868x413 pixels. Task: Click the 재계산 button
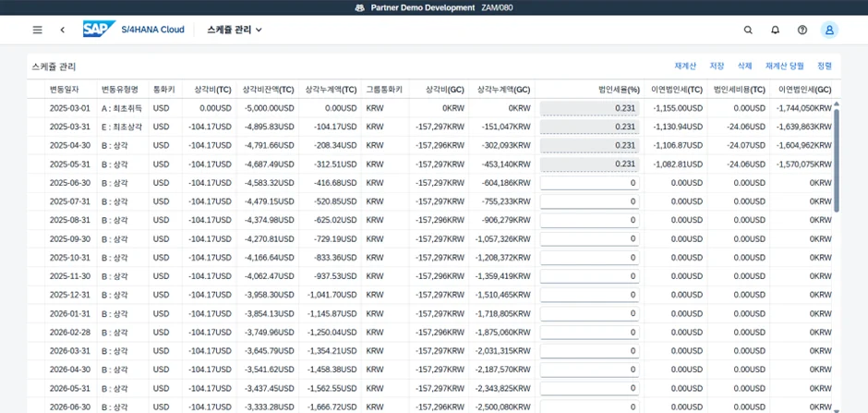click(x=684, y=67)
